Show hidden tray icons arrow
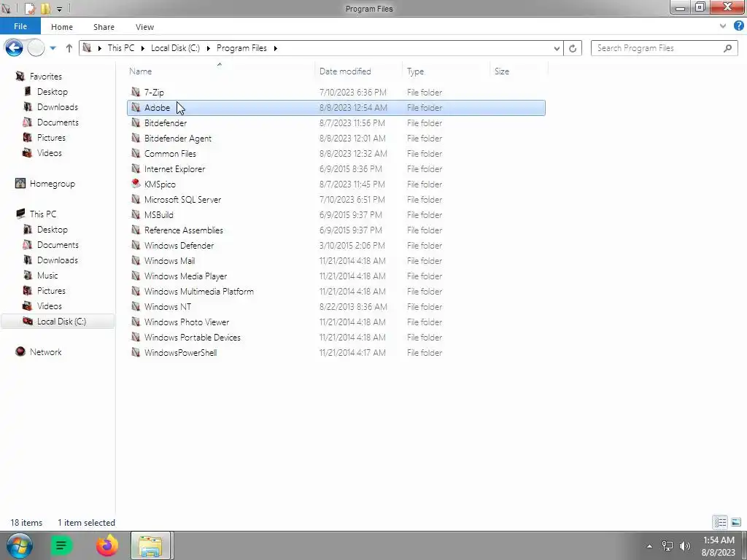 tap(649, 546)
